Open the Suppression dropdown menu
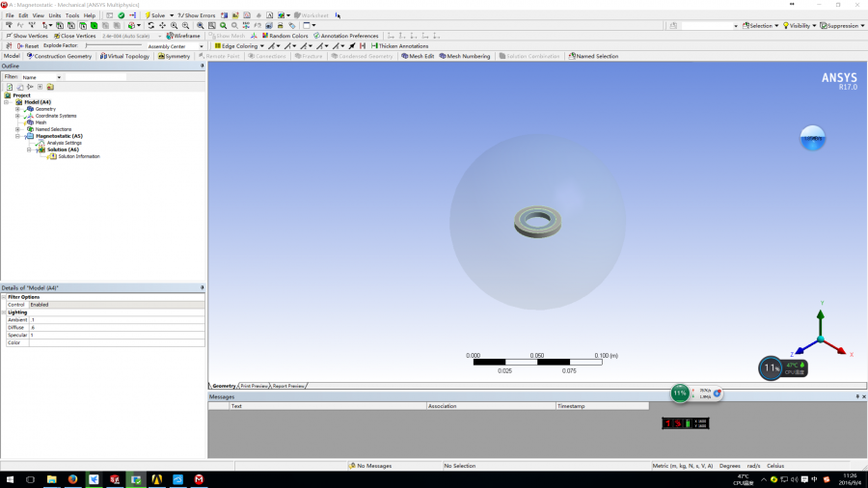This screenshot has width=868, height=488. pos(842,25)
